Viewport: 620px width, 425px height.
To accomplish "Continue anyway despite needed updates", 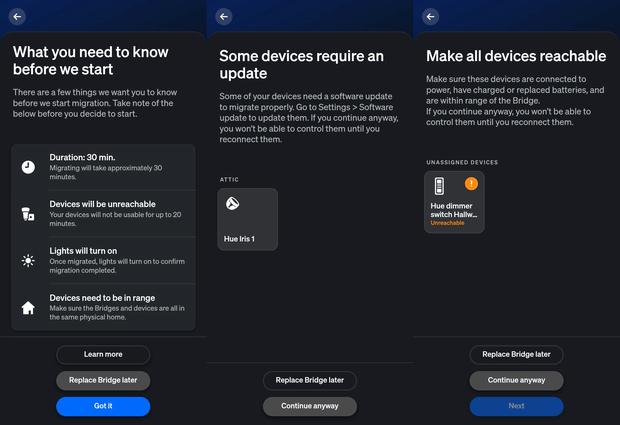I will coord(310,406).
